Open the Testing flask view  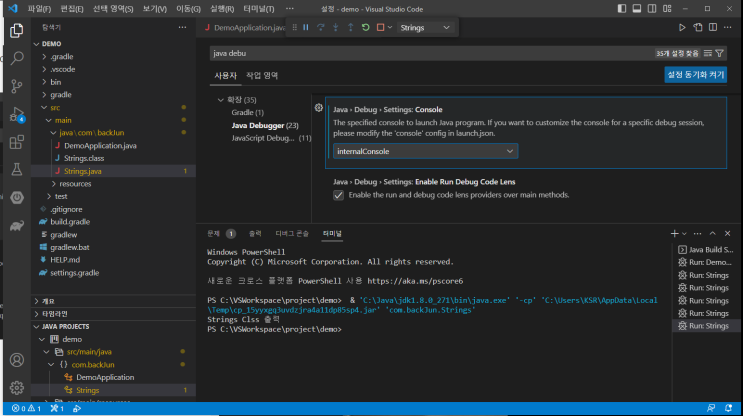[x=16, y=170]
